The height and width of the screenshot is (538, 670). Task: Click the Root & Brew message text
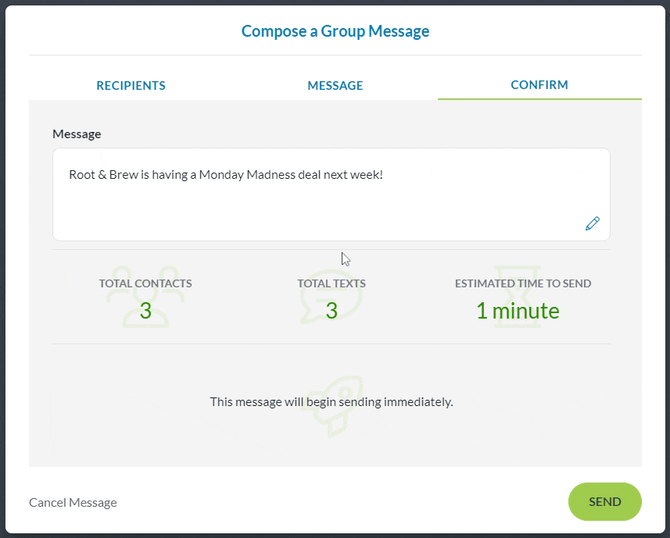[226, 175]
